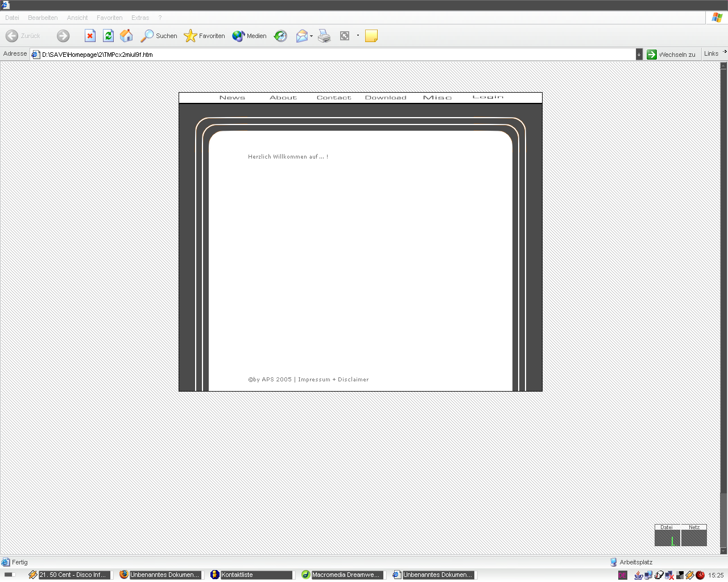Open the Favoriten menu in the menu bar
Image resolution: width=728 pixels, height=582 pixels.
[109, 18]
